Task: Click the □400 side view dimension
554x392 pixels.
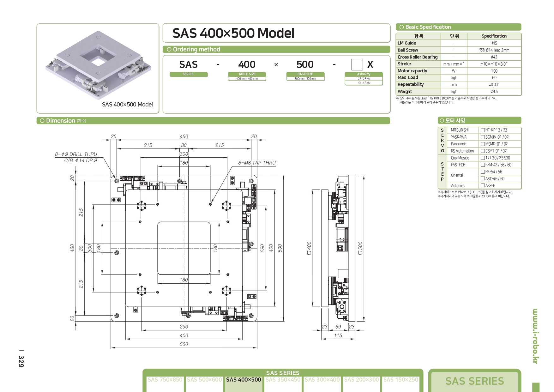Action: (309, 248)
